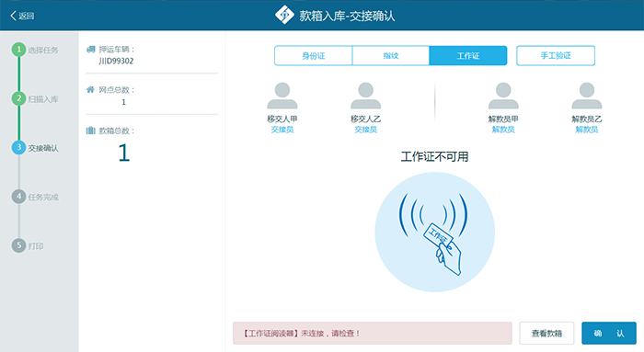Click the 款箱入库-交接确认 page title
The width and height of the screenshot is (644, 352).
[347, 16]
